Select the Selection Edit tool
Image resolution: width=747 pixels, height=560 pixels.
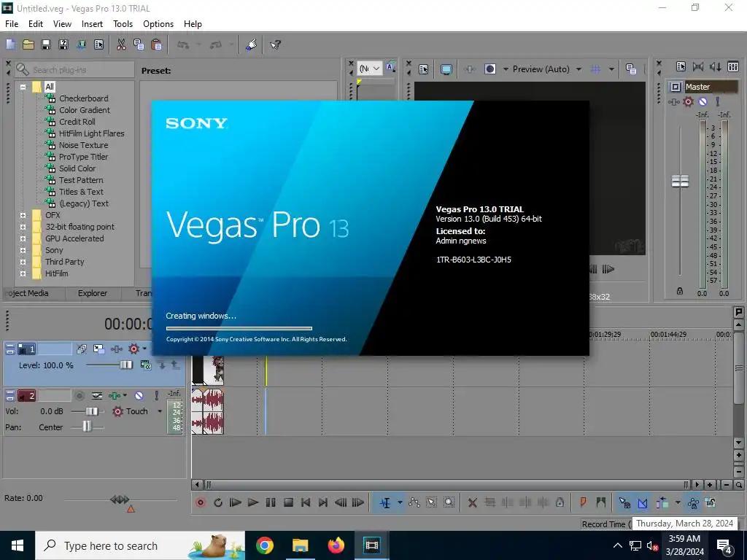[x=432, y=502]
